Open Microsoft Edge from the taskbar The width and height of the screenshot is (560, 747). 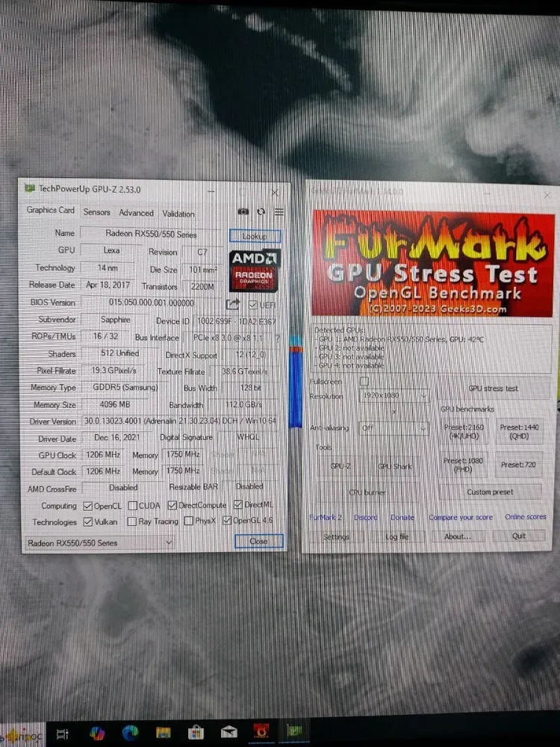[131, 732]
